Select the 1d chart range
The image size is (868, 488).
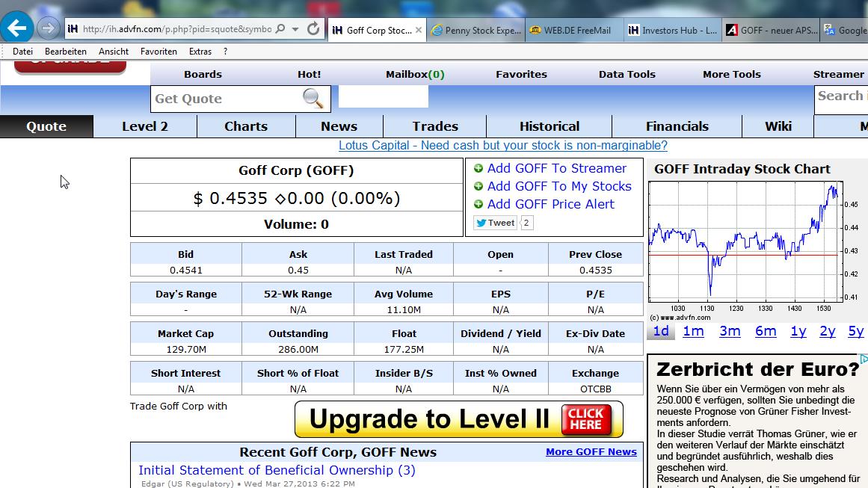tap(661, 331)
